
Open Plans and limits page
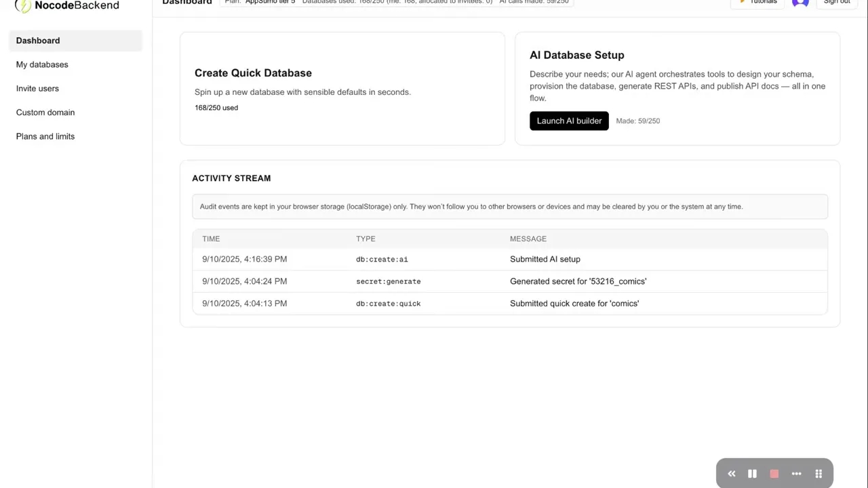tap(45, 136)
